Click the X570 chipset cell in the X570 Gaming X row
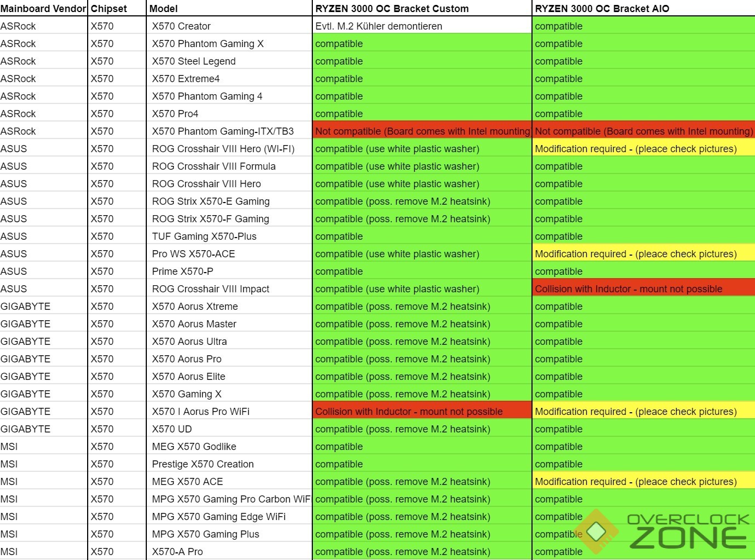This screenshot has width=755, height=560. click(117, 394)
